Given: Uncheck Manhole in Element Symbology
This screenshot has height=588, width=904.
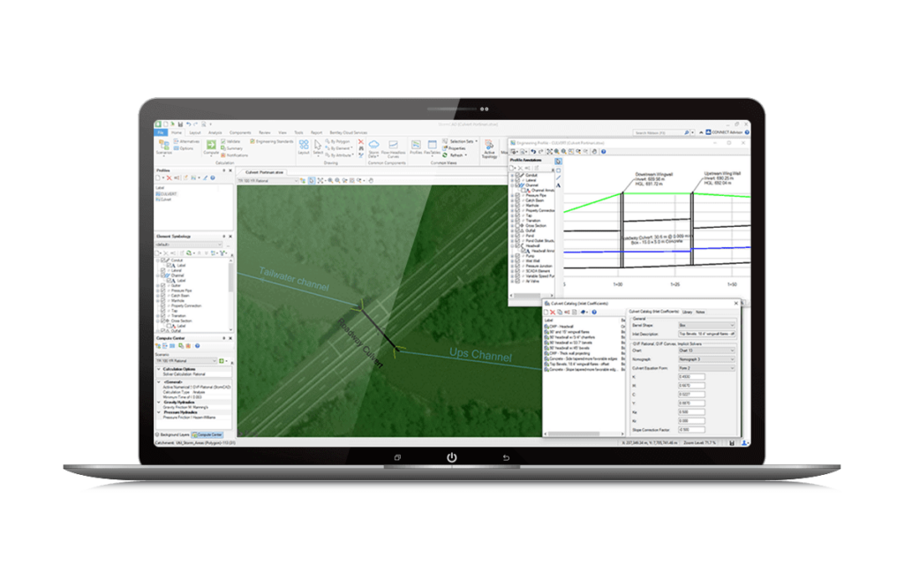Looking at the screenshot, I should click(x=162, y=300).
